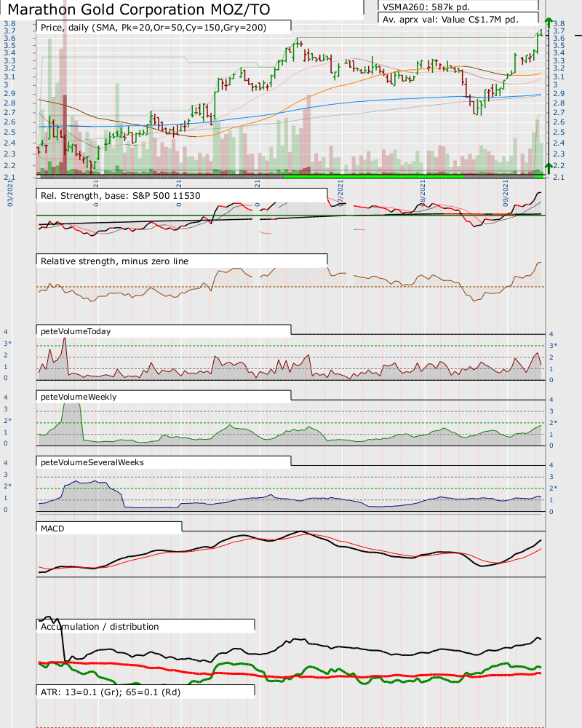Image resolution: width=582 pixels, height=728 pixels.
Task: Click the Price, daily SMA legend label
Action: (154, 28)
